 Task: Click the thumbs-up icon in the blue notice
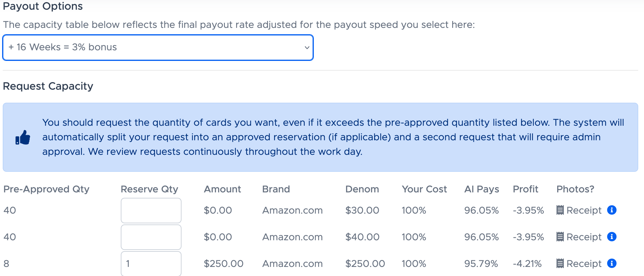23,138
